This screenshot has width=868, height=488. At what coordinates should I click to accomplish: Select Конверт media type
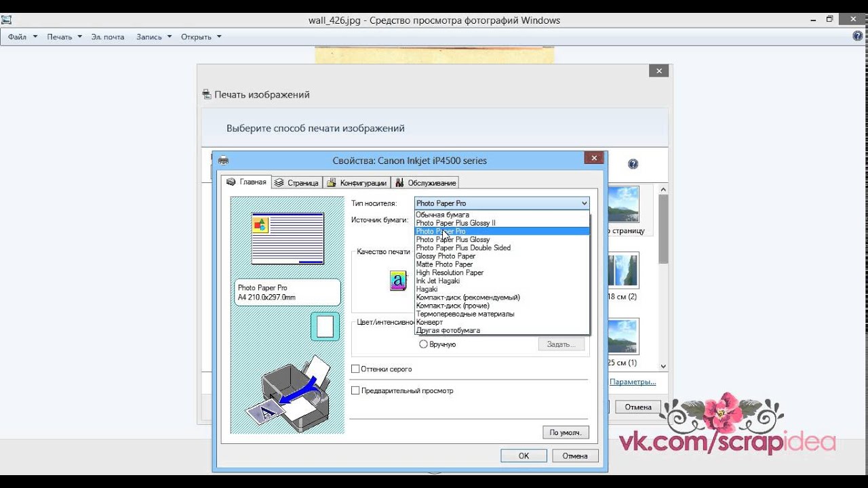(502, 322)
